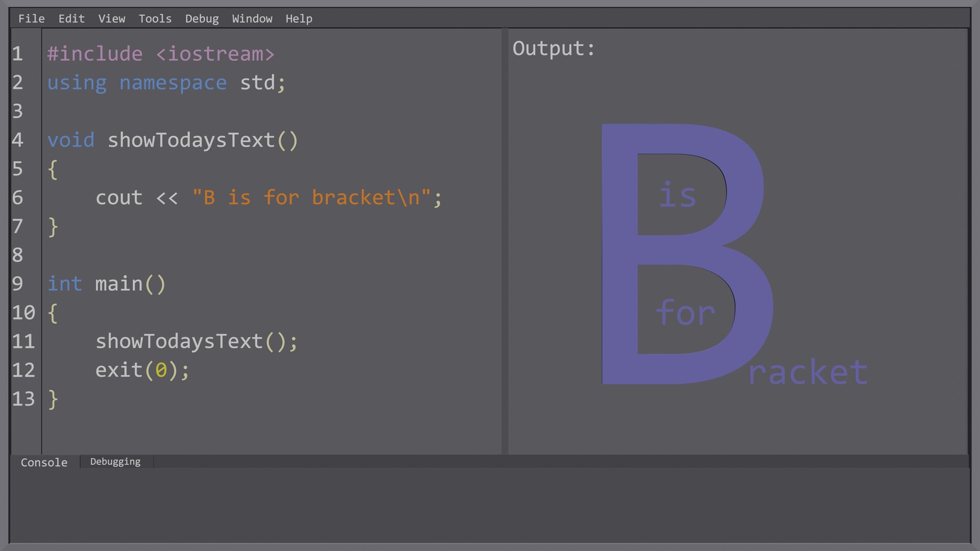
Task: Open the Help menu
Action: tap(299, 18)
